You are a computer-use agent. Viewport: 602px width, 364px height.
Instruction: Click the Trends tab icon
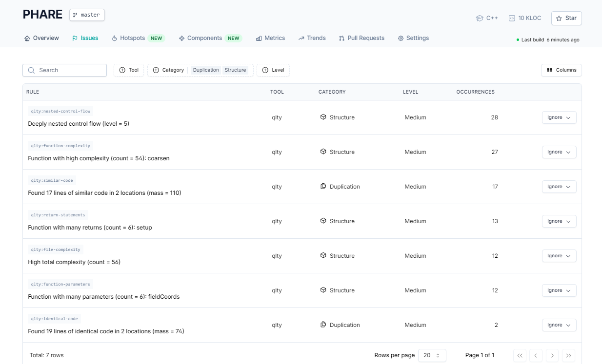click(301, 38)
